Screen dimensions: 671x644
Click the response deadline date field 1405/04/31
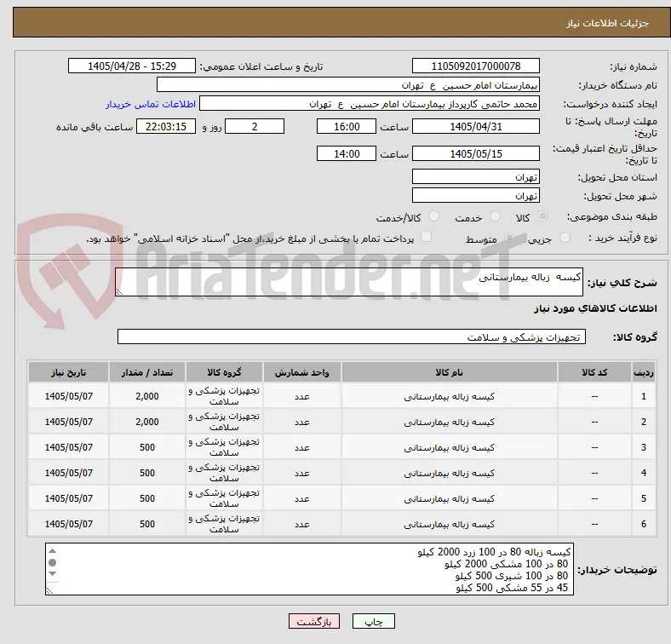(475, 127)
